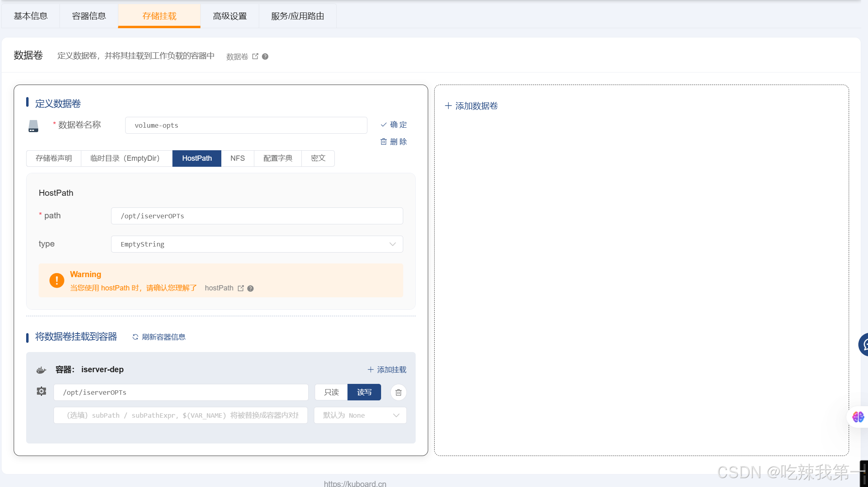Click 添加挂载 link in container section

[x=387, y=370]
